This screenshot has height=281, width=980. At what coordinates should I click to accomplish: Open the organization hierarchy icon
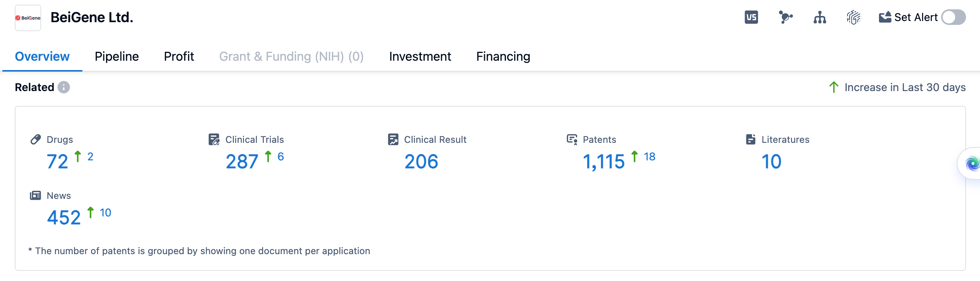click(820, 18)
